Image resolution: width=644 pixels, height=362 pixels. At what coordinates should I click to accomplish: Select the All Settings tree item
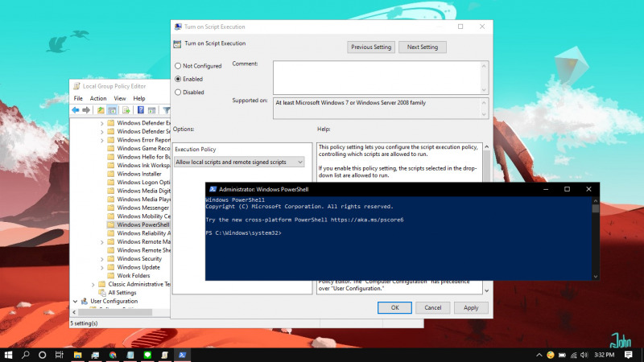[118, 293]
